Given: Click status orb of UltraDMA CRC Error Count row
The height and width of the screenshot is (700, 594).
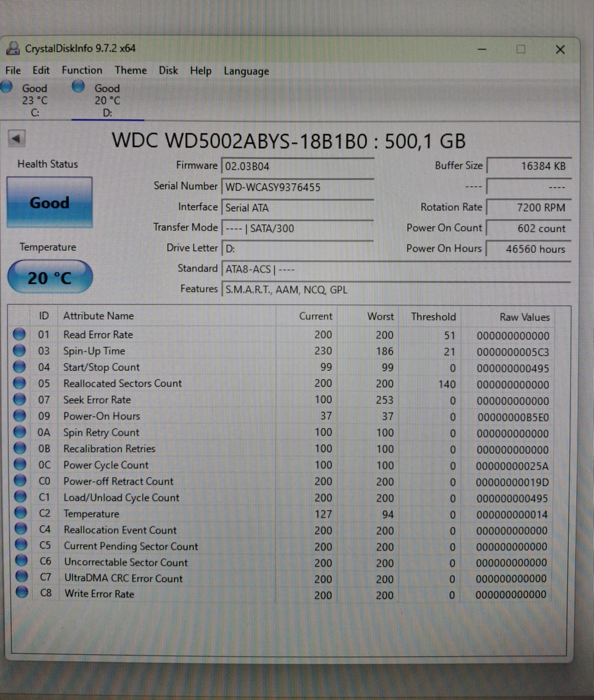Looking at the screenshot, I should coord(22,576).
